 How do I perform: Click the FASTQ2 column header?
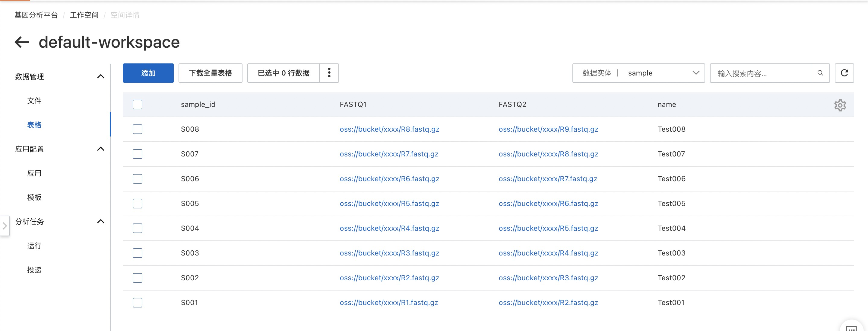512,104
